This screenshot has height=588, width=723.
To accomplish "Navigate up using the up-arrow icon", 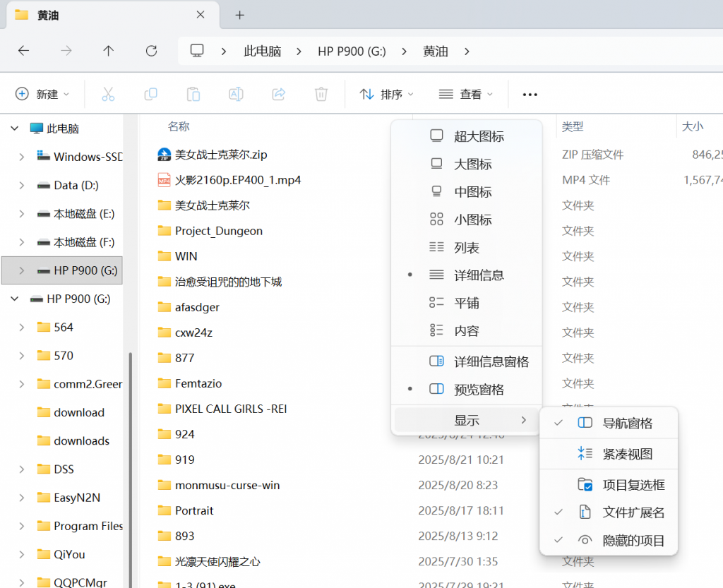I will [x=108, y=51].
